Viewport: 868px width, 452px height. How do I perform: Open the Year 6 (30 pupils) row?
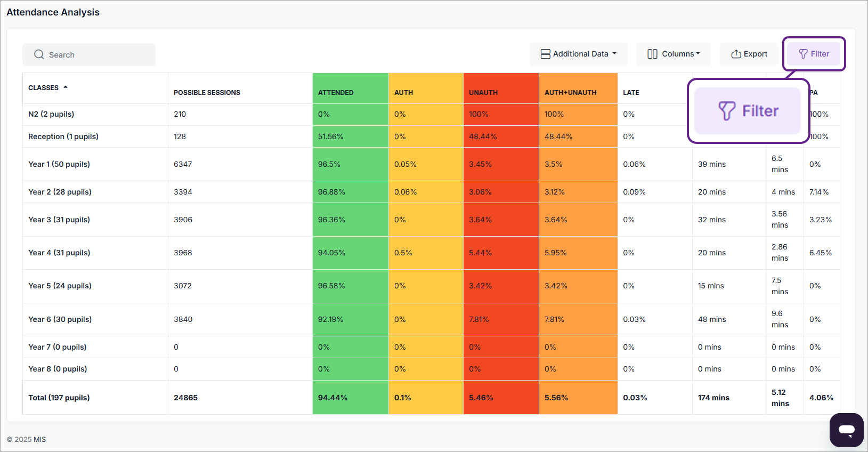(x=60, y=319)
